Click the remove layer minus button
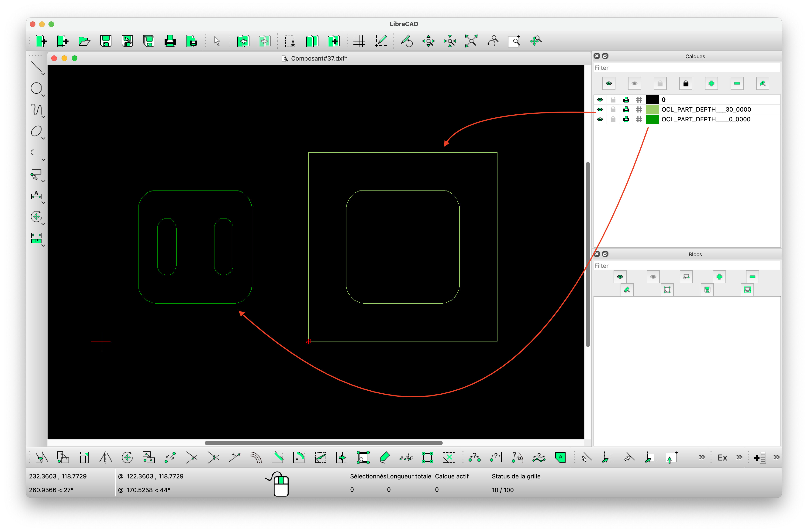Viewport: 808px width, 532px height. tap(737, 83)
